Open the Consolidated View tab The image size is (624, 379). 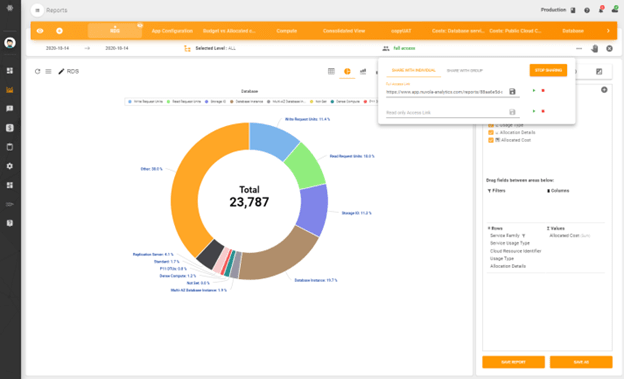[344, 31]
